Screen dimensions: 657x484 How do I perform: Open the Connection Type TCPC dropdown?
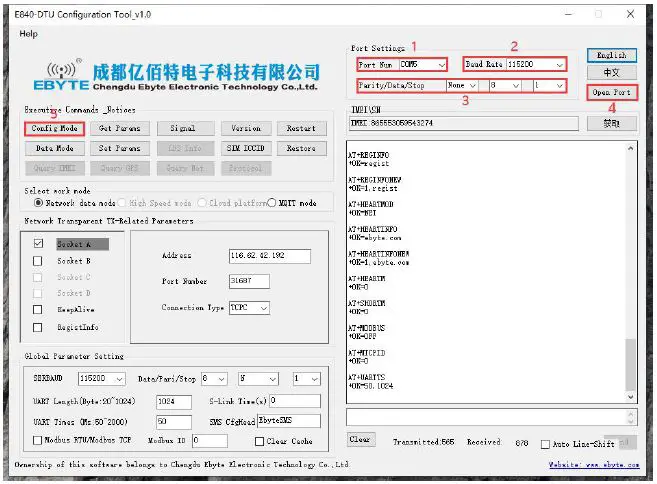(x=249, y=308)
